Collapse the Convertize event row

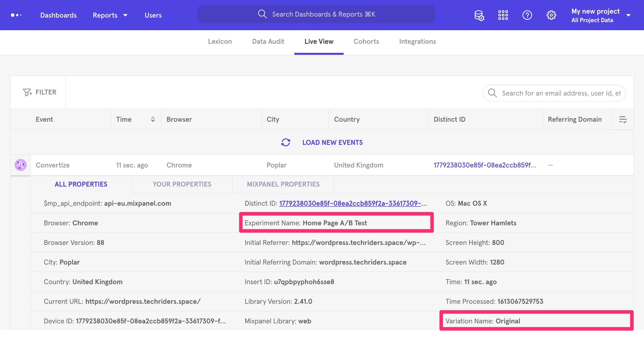pyautogui.click(x=332, y=165)
